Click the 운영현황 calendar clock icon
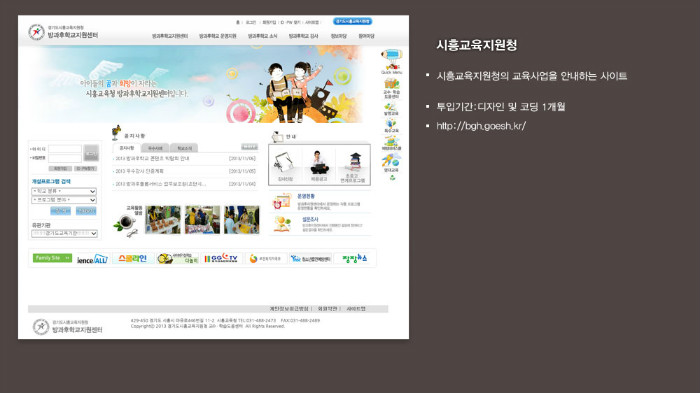Screen dimensions: 700x393 [282, 201]
